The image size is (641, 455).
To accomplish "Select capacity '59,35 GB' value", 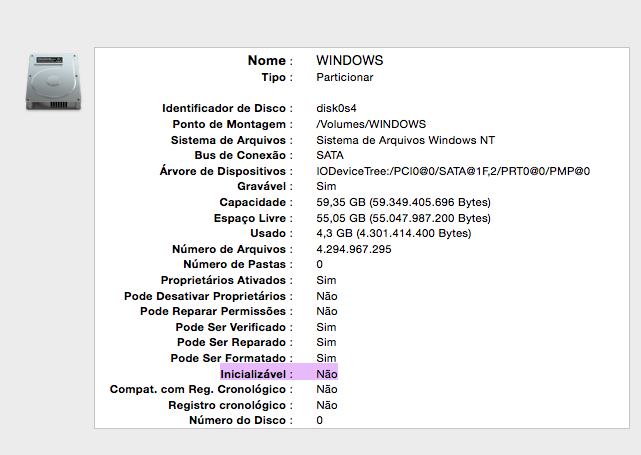I will [x=403, y=202].
